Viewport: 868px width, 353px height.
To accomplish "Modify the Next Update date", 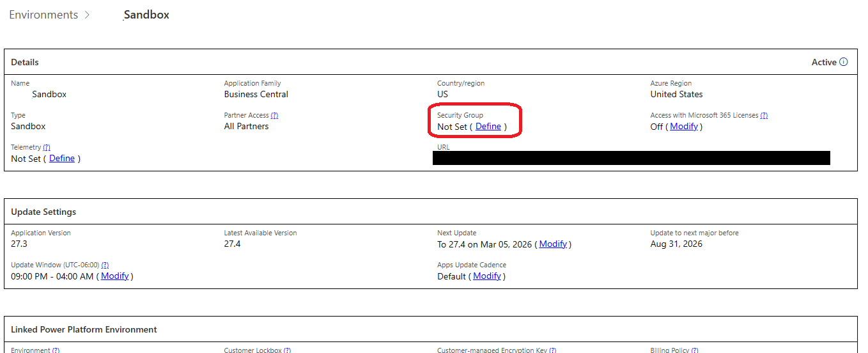I will click(x=553, y=244).
